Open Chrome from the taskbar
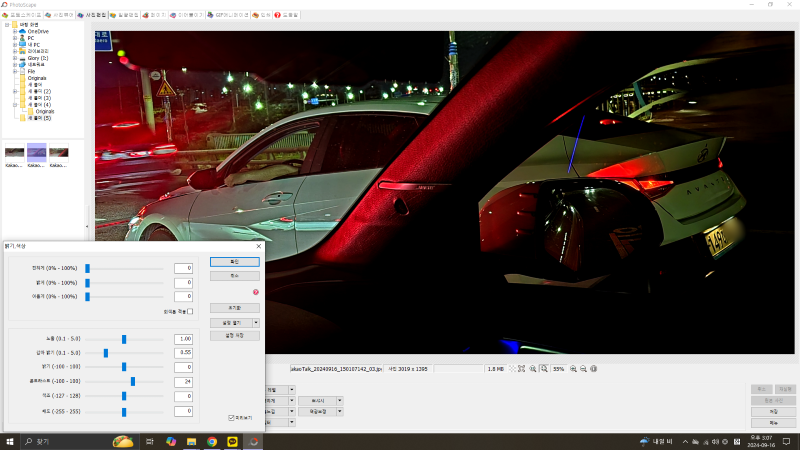This screenshot has height=450, width=800. [x=212, y=441]
